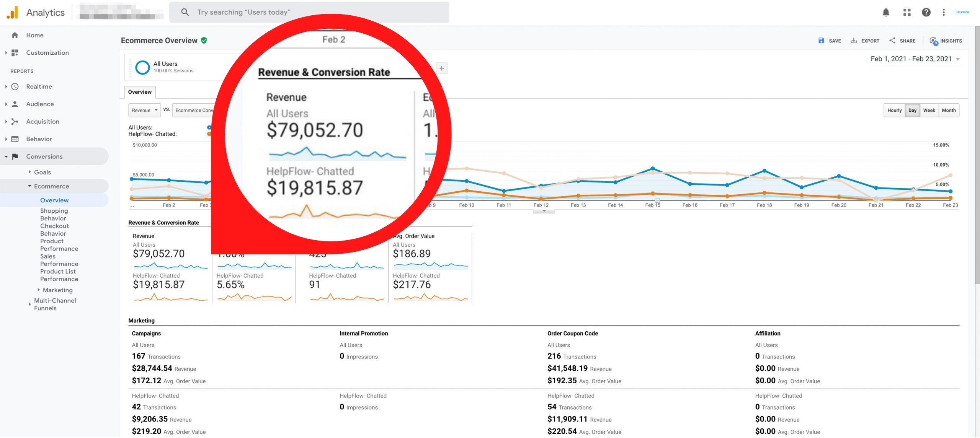
Task: Open the three-dot more options menu
Action: tap(944, 12)
